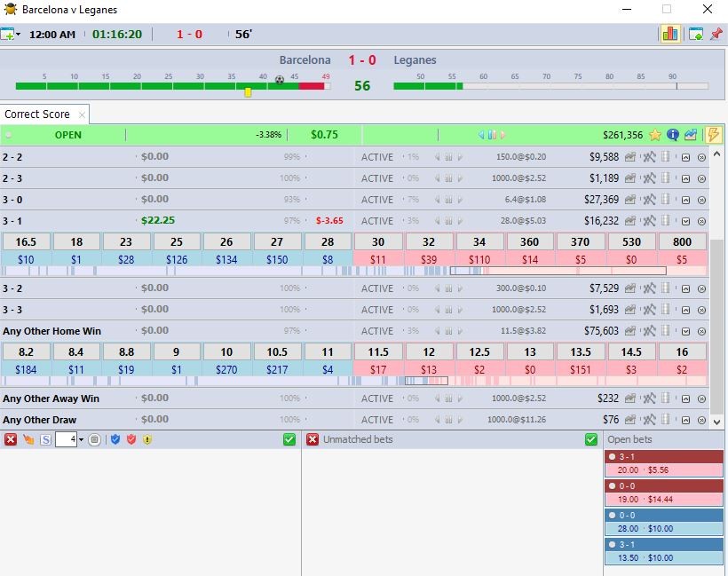Click the yellow card marker on timeline
This screenshot has width=728, height=576.
pyautogui.click(x=248, y=92)
